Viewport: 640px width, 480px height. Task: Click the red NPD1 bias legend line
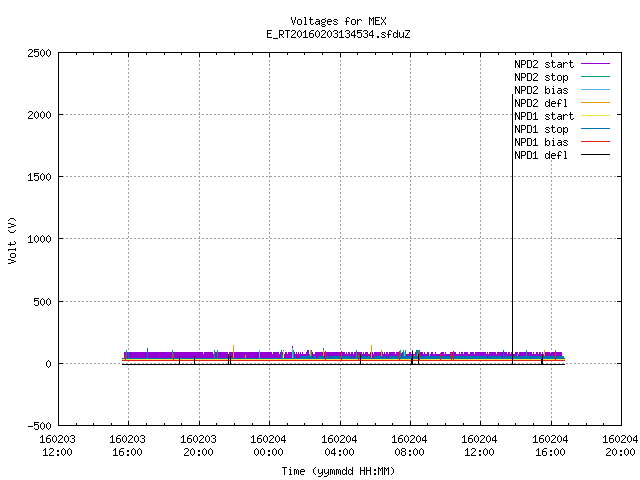point(595,142)
